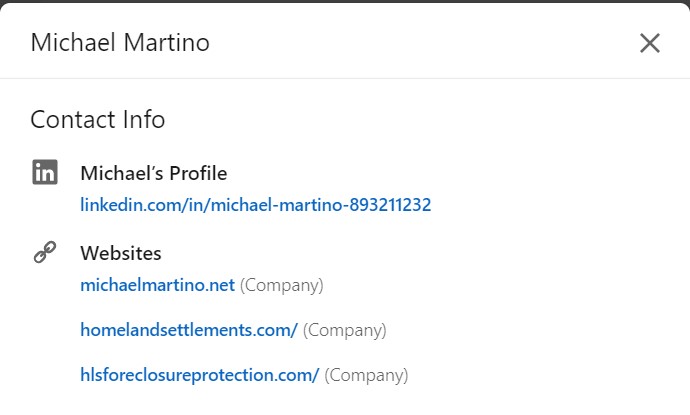This screenshot has height=415, width=690.
Task: Click the Contact Info heading
Action: [98, 119]
